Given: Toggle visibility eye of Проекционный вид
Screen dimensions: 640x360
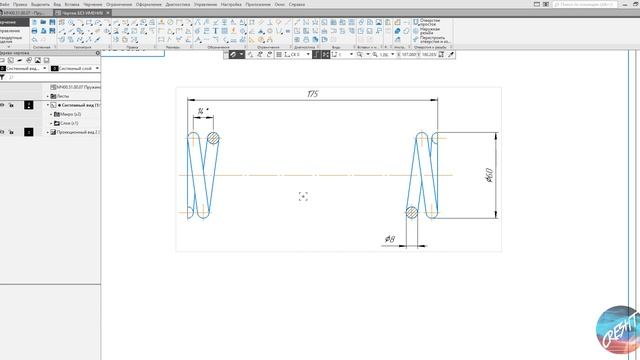Looking at the screenshot, I should point(2,132).
